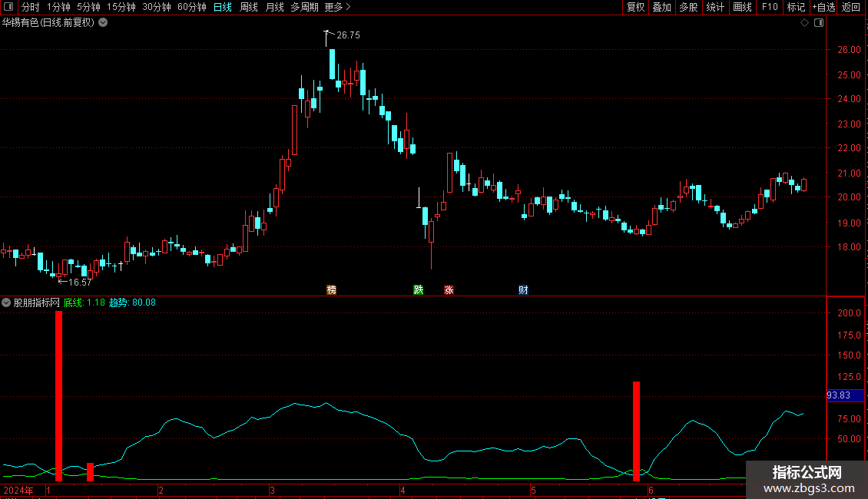
Task: Click month 3 on the time axis
Action: (x=272, y=490)
